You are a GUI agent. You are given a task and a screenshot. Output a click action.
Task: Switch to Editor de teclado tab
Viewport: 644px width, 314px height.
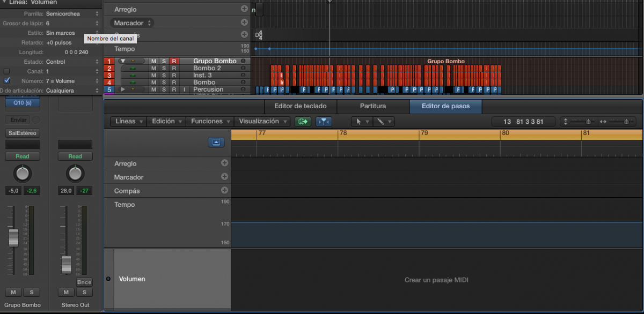pos(301,106)
